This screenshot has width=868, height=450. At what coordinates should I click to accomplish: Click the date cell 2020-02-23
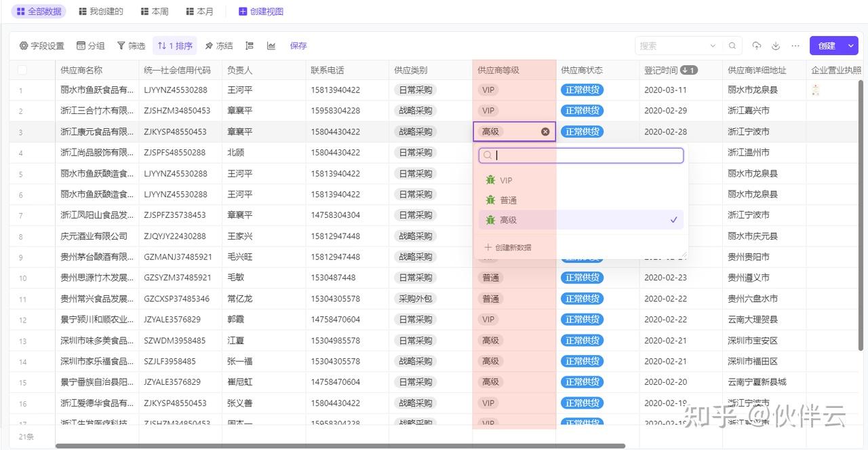(665, 278)
